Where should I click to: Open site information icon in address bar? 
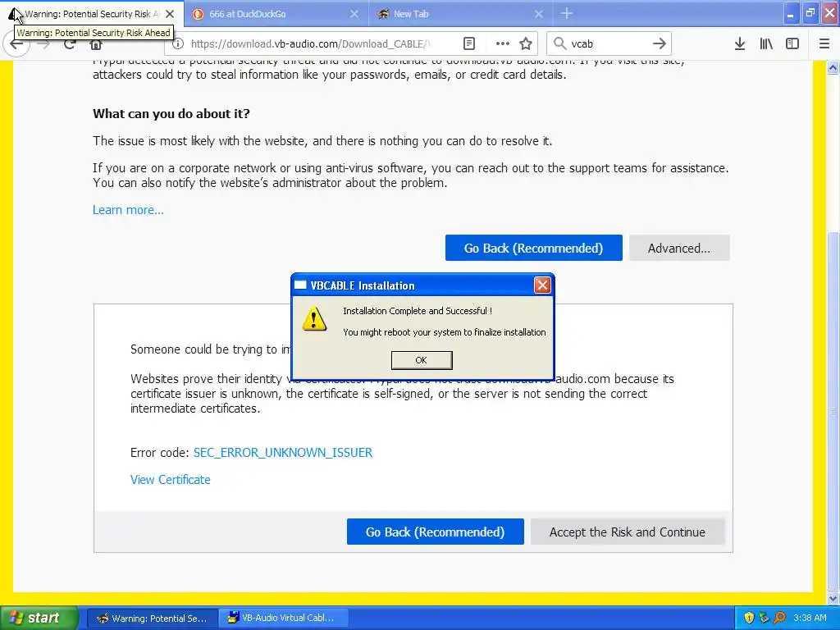[x=178, y=44]
